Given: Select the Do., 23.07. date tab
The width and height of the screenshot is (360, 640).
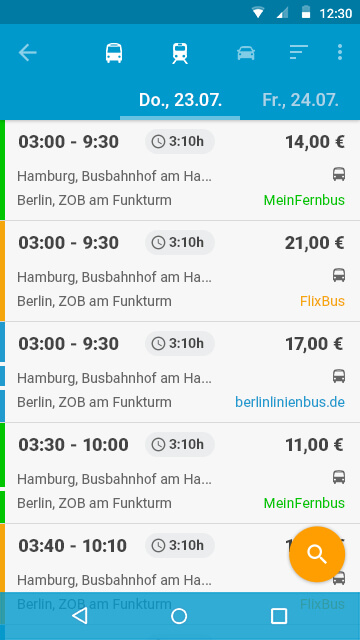Looking at the screenshot, I should coord(180,100).
